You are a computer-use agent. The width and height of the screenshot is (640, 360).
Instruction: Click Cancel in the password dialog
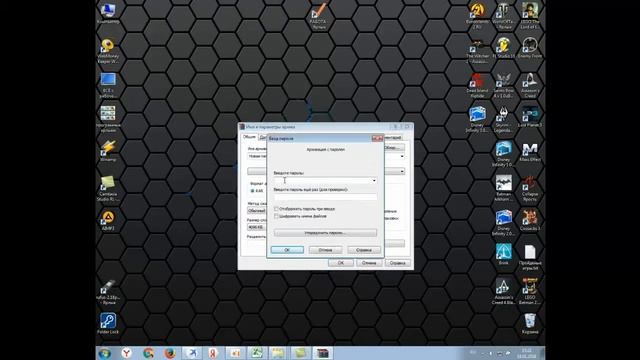coord(325,250)
